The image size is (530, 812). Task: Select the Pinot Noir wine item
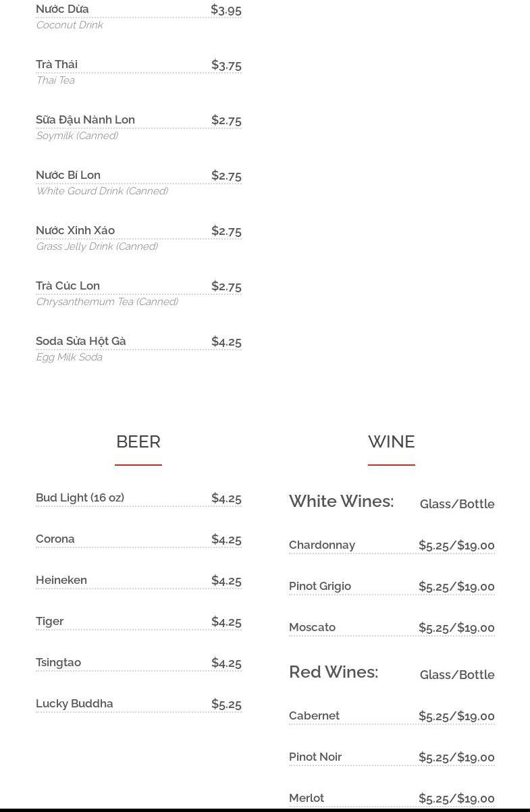tap(315, 757)
